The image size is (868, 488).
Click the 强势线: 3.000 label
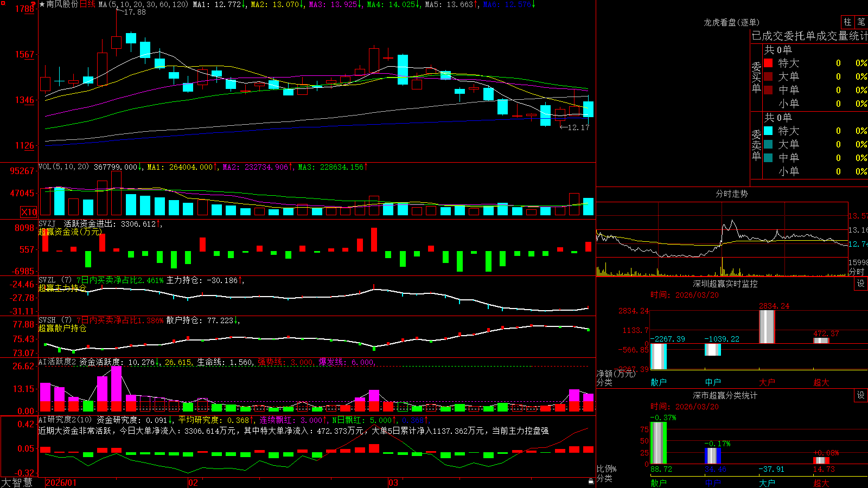click(285, 362)
